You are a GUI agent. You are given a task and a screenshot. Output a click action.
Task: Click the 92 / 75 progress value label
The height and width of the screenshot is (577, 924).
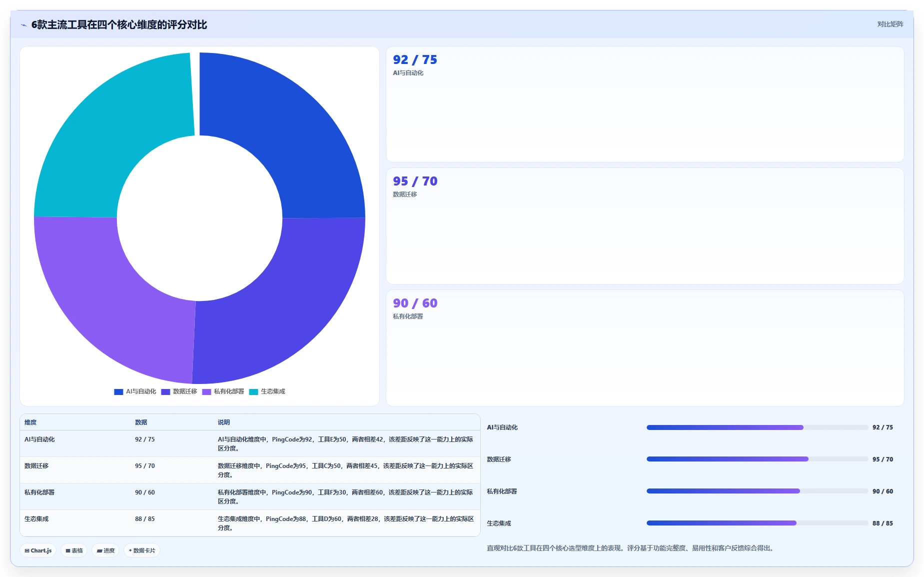point(883,427)
